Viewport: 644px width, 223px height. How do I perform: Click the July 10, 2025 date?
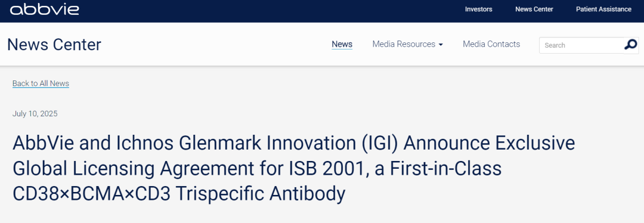35,114
